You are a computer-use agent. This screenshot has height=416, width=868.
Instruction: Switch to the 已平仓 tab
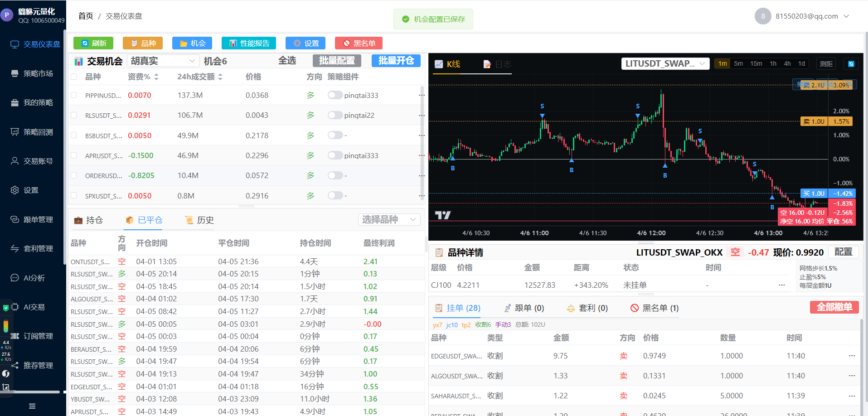click(144, 220)
